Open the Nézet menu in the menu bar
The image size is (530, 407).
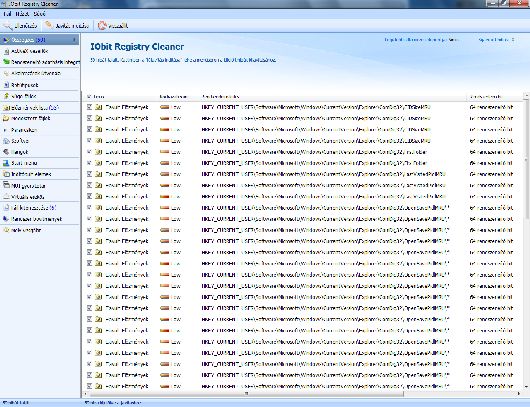click(22, 14)
